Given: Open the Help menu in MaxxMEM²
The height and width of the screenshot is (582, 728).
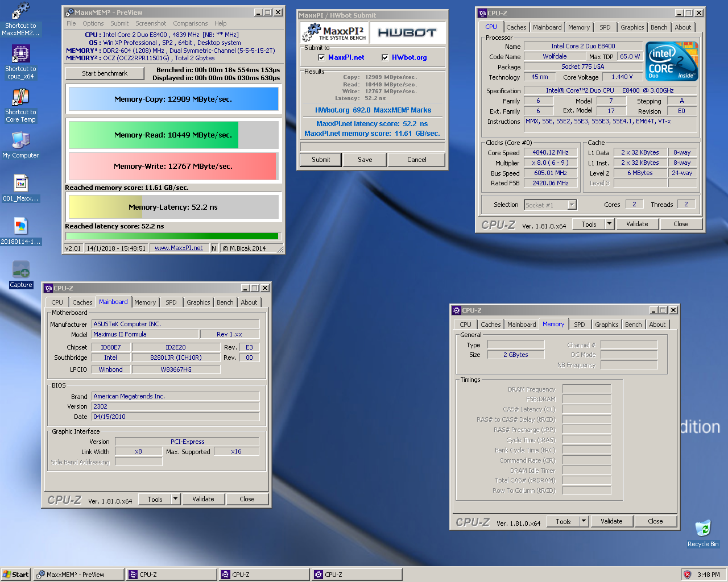Looking at the screenshot, I should click(x=221, y=23).
